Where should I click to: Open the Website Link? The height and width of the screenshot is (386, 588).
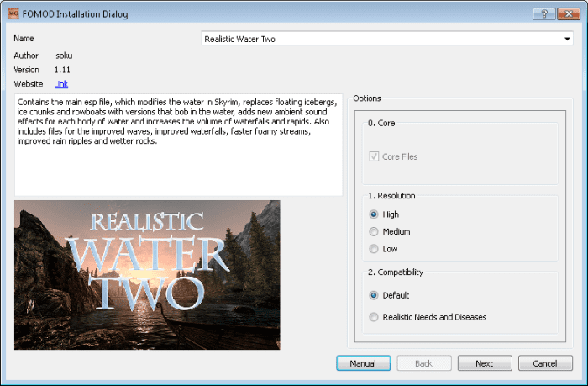(61, 84)
